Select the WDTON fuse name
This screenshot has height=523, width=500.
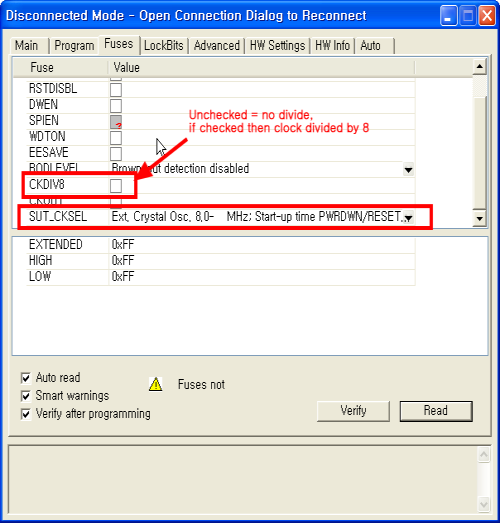pyautogui.click(x=47, y=137)
